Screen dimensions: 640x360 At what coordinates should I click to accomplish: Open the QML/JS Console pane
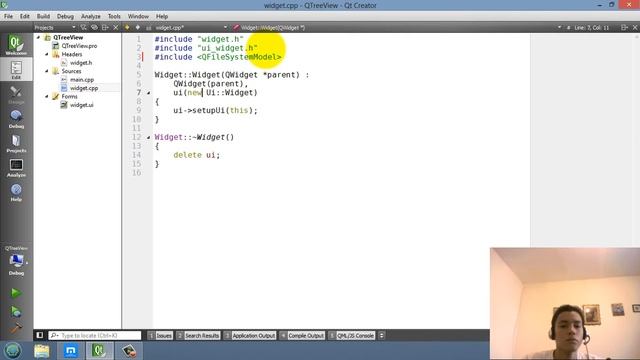coord(352,335)
